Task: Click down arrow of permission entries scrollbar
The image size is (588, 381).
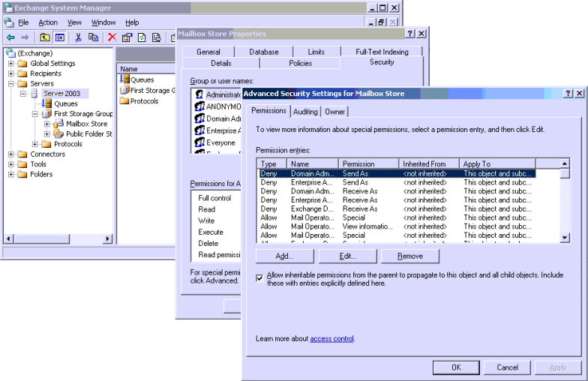Action: [x=565, y=237]
